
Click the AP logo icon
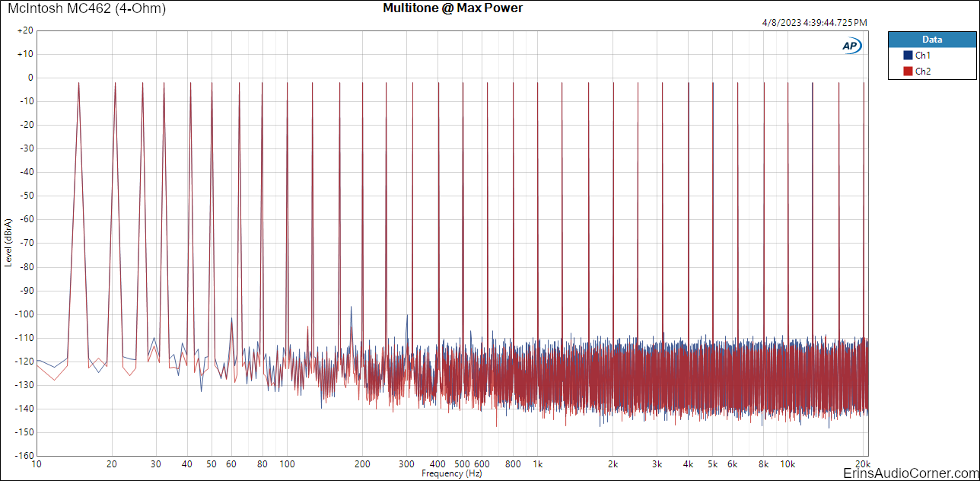point(851,46)
